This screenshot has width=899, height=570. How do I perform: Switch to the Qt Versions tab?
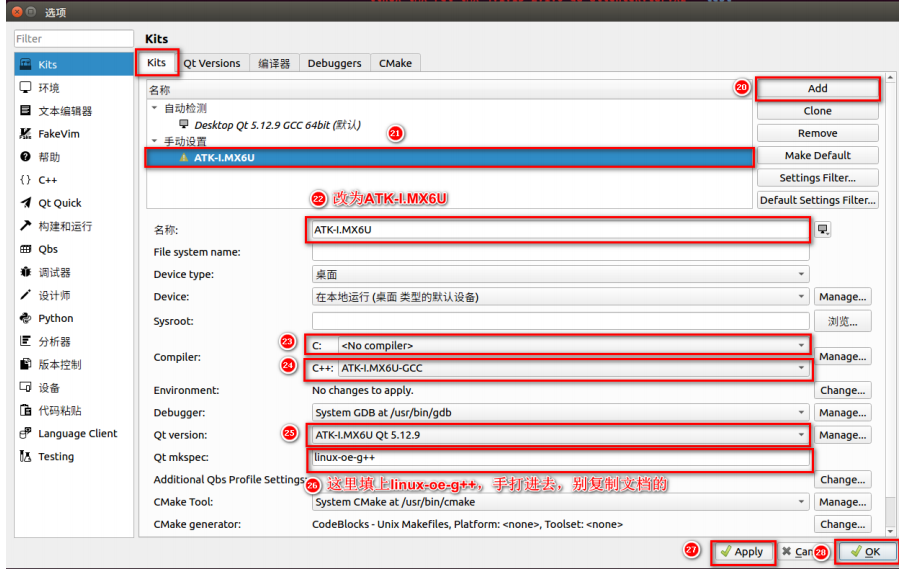click(212, 63)
